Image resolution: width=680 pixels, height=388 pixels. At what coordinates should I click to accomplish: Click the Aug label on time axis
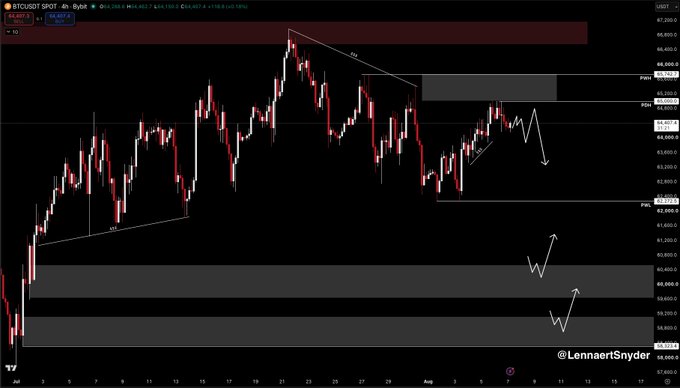[428, 382]
